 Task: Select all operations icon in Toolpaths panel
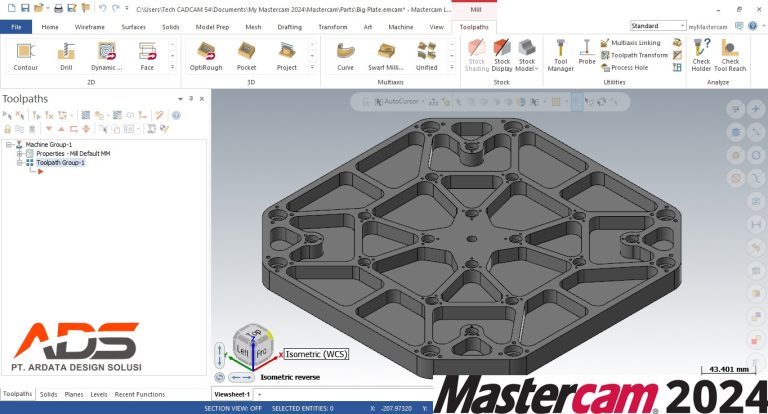[x=7, y=115]
